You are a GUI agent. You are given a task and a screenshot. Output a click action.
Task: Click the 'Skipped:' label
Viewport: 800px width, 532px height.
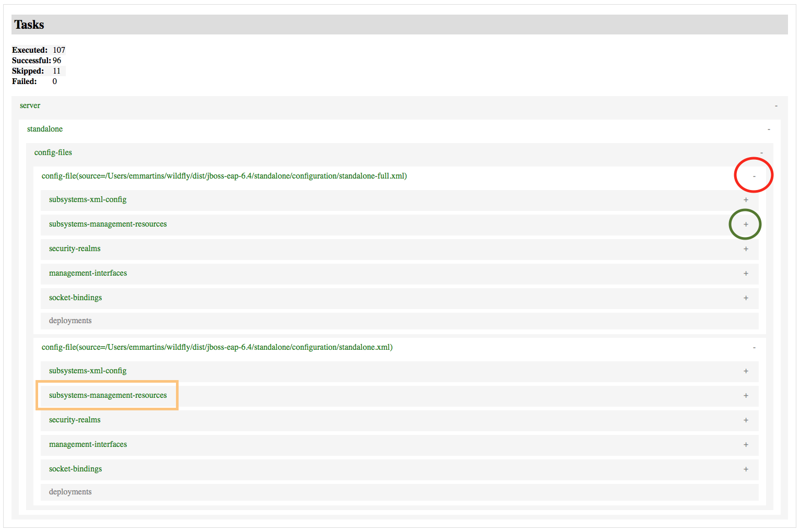point(28,71)
